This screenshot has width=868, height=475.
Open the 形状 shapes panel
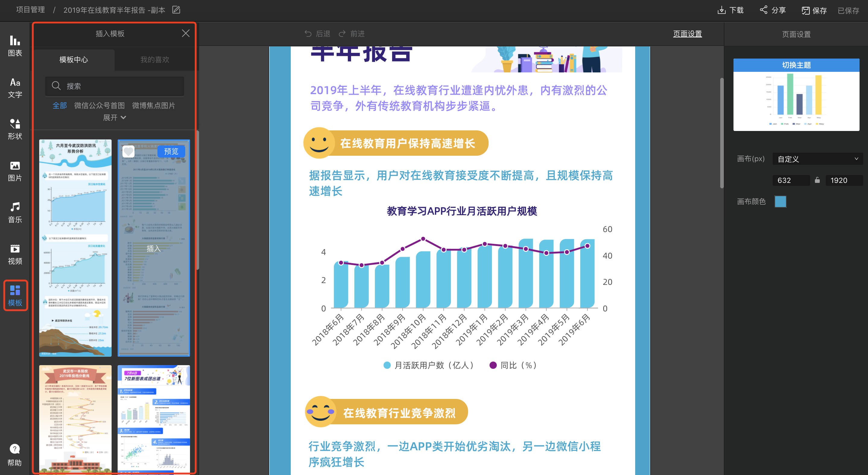(x=15, y=129)
